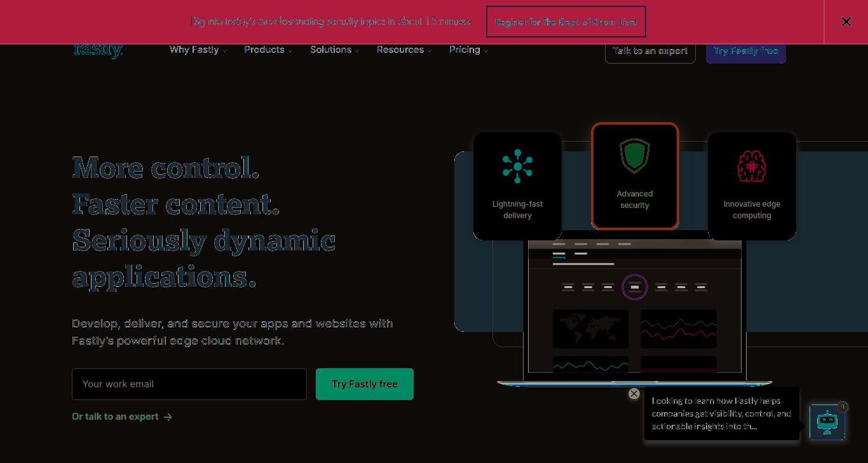Click the More control headline text
The image size is (868, 463).
point(166,168)
